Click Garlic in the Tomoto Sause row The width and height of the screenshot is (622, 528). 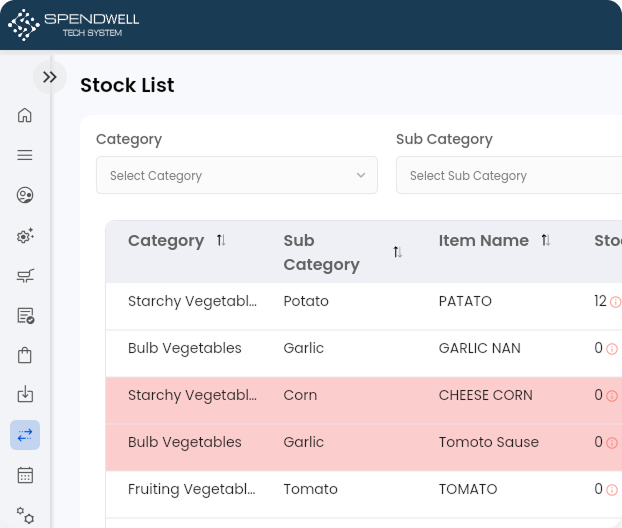303,442
